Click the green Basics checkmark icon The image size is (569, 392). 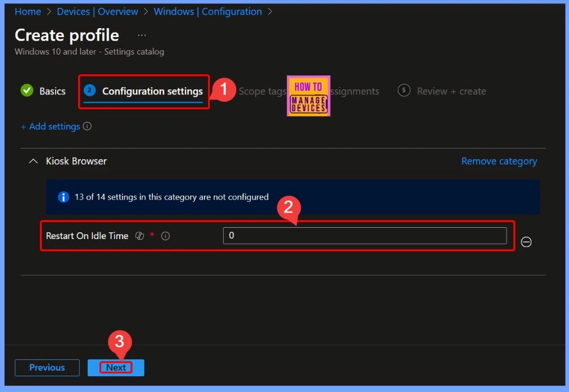[26, 91]
